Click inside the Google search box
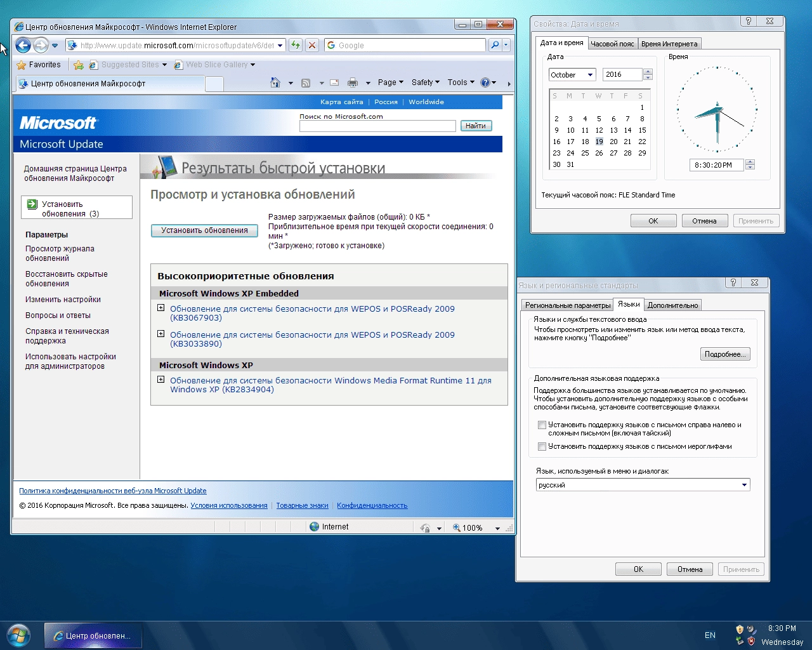 point(406,45)
